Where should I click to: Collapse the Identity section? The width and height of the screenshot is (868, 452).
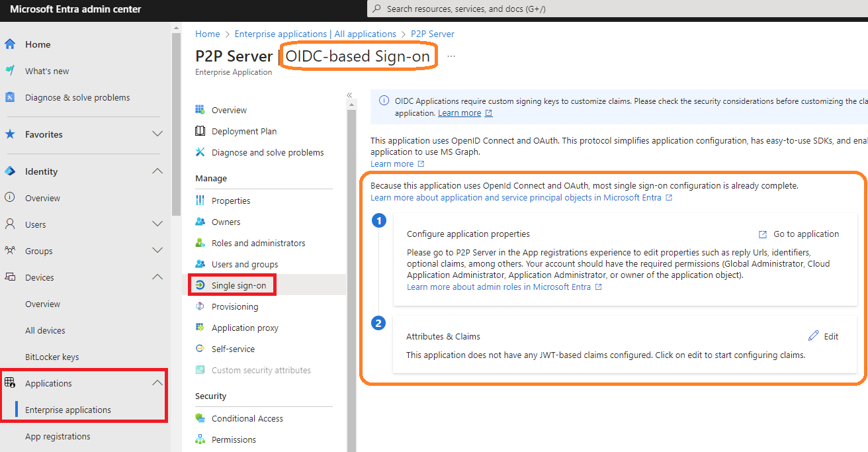[x=157, y=171]
